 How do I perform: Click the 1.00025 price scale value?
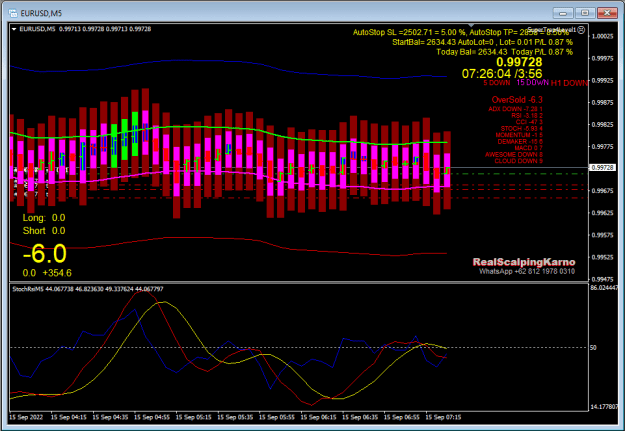602,36
